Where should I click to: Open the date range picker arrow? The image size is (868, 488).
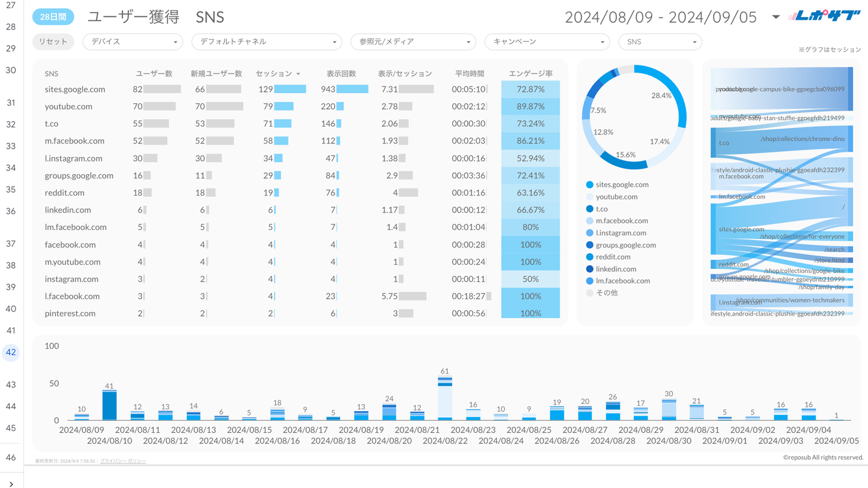click(x=775, y=17)
